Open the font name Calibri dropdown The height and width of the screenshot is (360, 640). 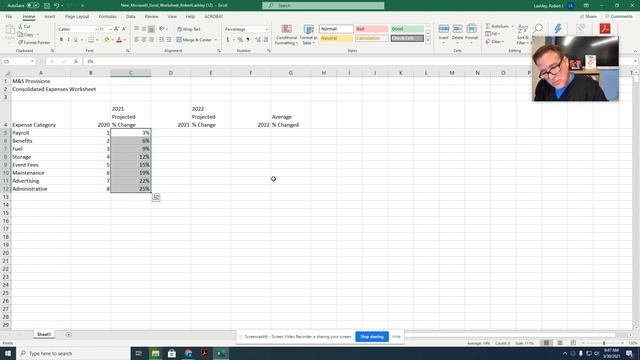(x=96, y=29)
